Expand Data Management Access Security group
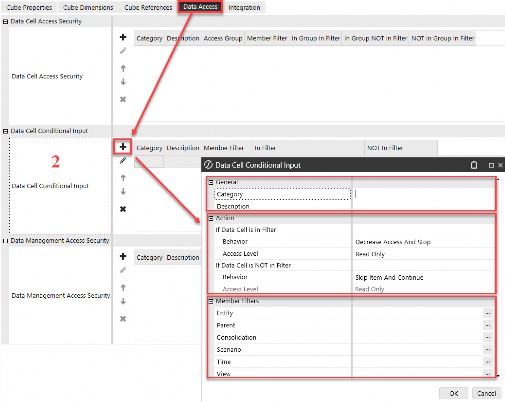The width and height of the screenshot is (505, 402). click(x=5, y=241)
